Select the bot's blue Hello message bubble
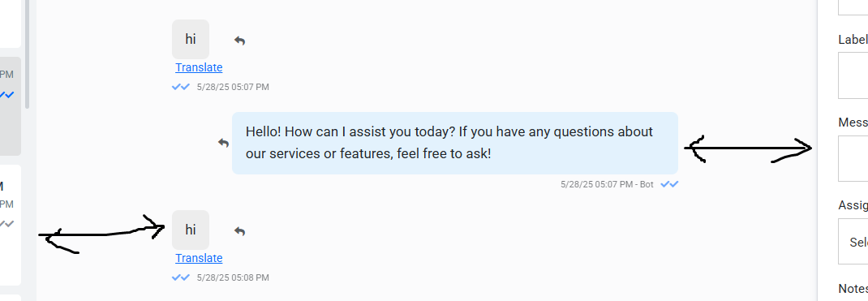The width and height of the screenshot is (868, 301). tap(455, 144)
